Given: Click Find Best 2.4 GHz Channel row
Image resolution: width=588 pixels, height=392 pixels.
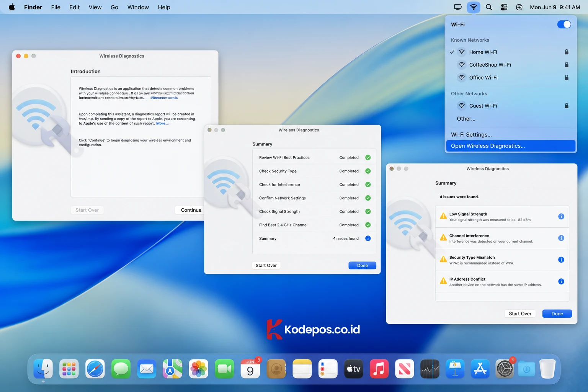Looking at the screenshot, I should 314,225.
